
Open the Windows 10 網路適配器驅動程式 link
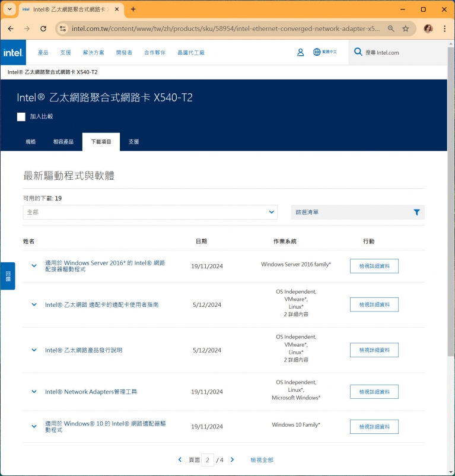point(105,427)
